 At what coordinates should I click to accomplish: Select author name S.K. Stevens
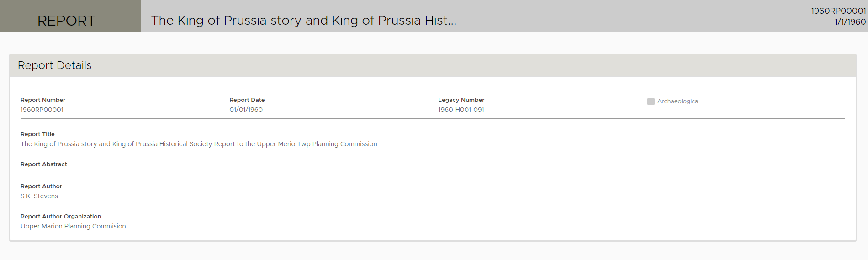click(x=39, y=196)
